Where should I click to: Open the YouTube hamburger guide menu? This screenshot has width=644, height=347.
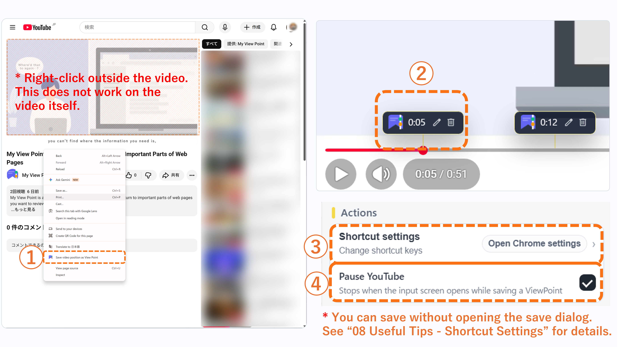tap(12, 27)
